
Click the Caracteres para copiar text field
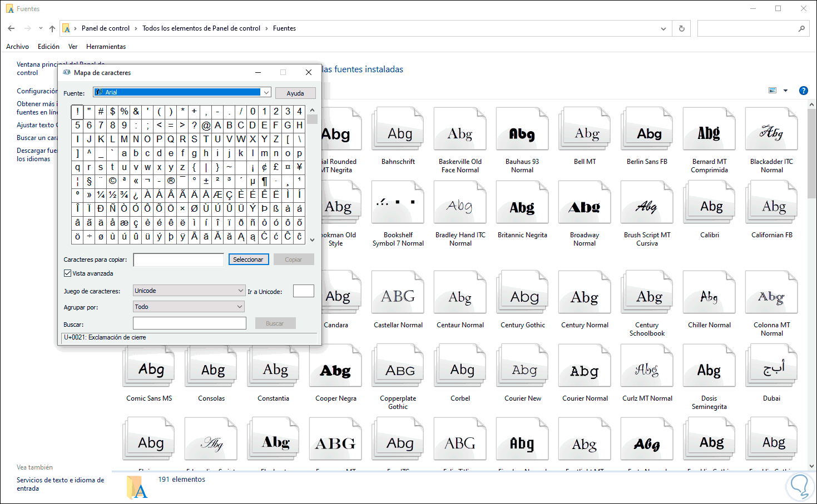click(x=179, y=260)
